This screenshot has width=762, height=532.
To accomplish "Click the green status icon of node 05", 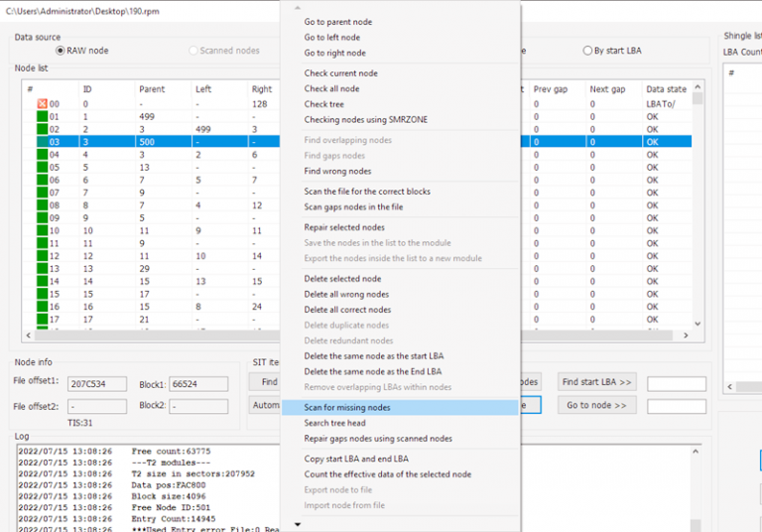I will point(42,168).
